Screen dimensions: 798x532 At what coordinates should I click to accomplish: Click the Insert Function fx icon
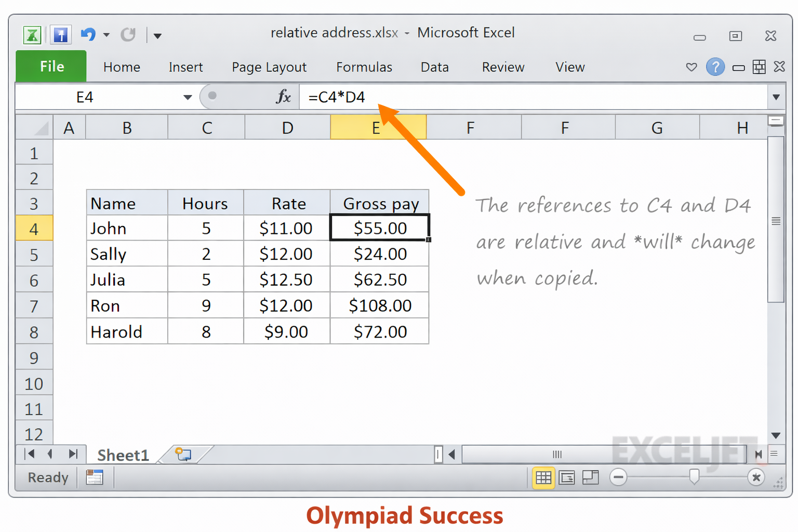pyautogui.click(x=284, y=97)
